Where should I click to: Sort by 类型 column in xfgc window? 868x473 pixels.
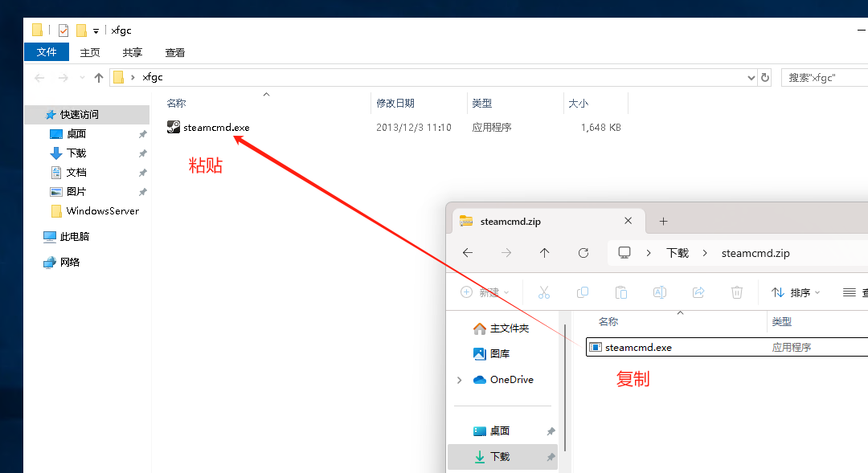pos(482,104)
